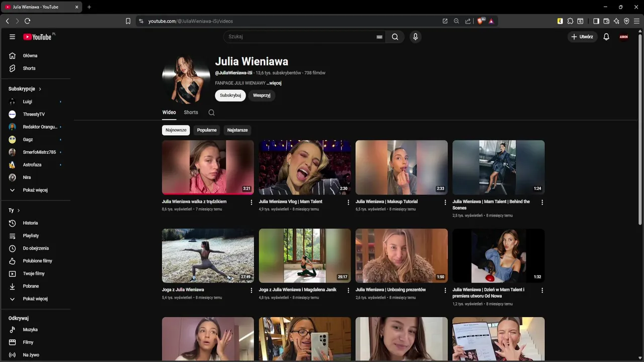The image size is (644, 362).
Task: Open options for Makeup Tutorial video
Action: [x=445, y=202]
